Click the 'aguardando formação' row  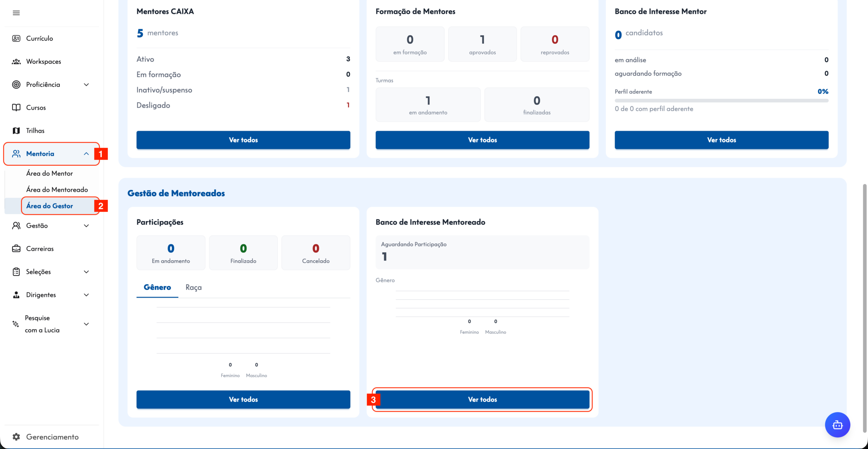pos(722,73)
